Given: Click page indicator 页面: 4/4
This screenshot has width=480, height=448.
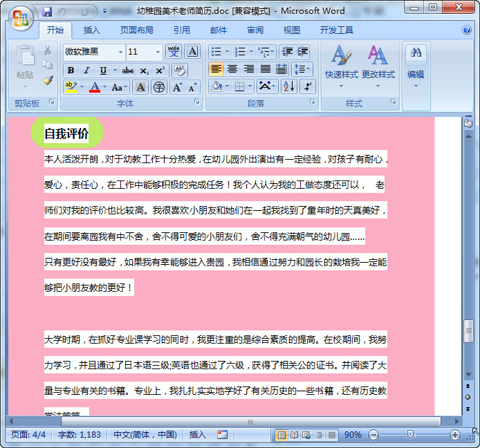Looking at the screenshot, I should tap(28, 435).
